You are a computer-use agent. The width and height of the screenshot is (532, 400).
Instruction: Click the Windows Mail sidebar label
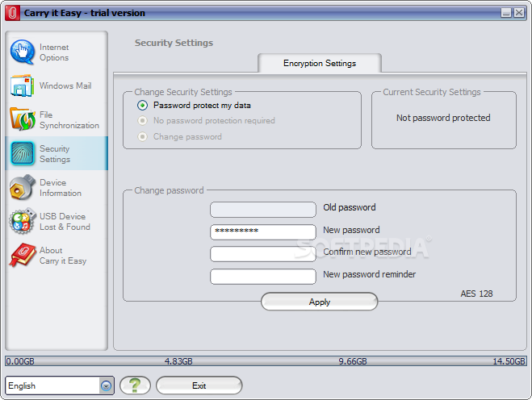[65, 85]
